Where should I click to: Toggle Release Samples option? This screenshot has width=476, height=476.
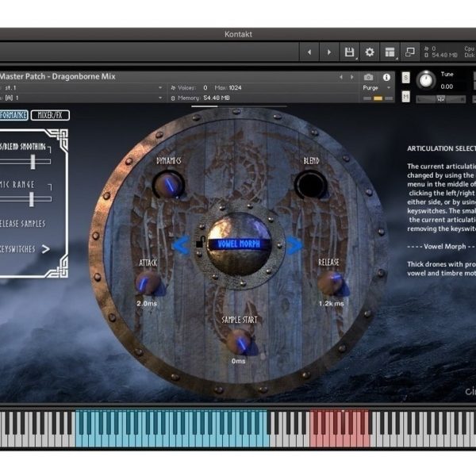click(22, 224)
